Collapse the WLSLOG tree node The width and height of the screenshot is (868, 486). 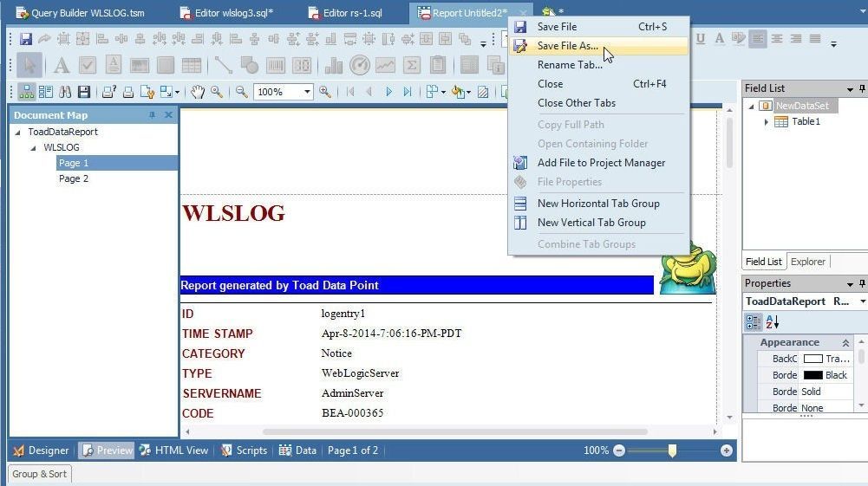point(33,147)
